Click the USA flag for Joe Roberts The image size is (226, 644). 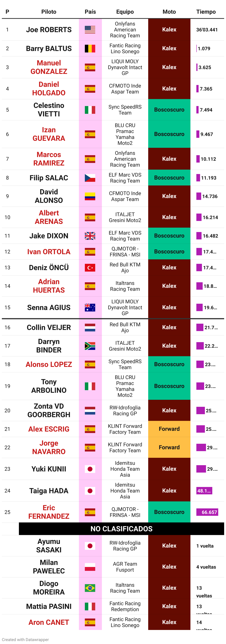tap(90, 30)
